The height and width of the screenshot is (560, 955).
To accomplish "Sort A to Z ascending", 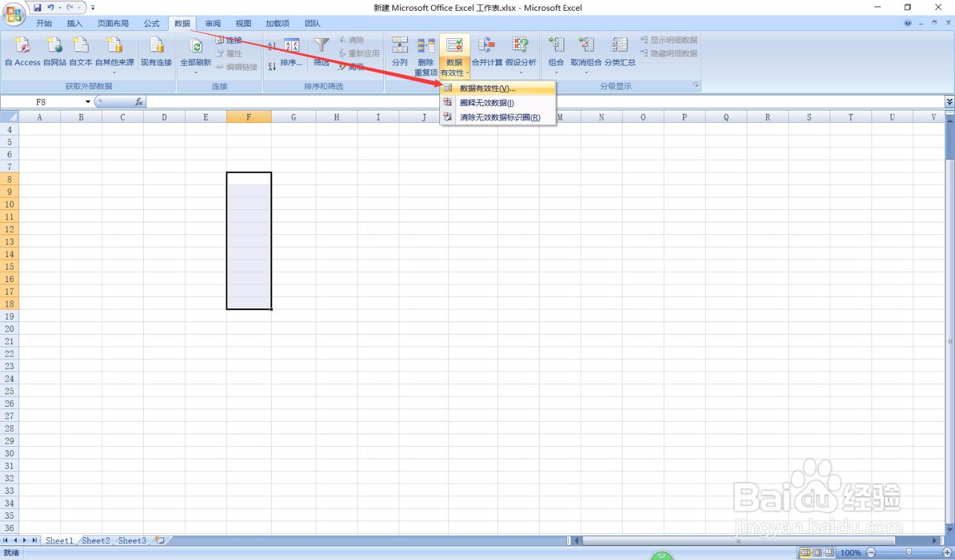I will [x=272, y=45].
